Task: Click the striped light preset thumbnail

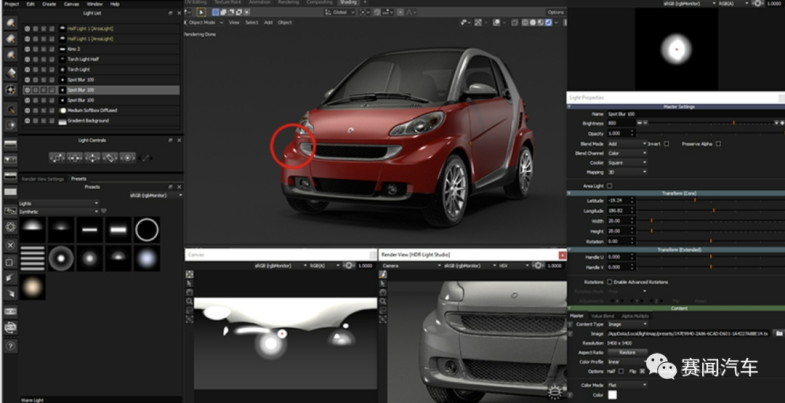Action: coord(33,259)
